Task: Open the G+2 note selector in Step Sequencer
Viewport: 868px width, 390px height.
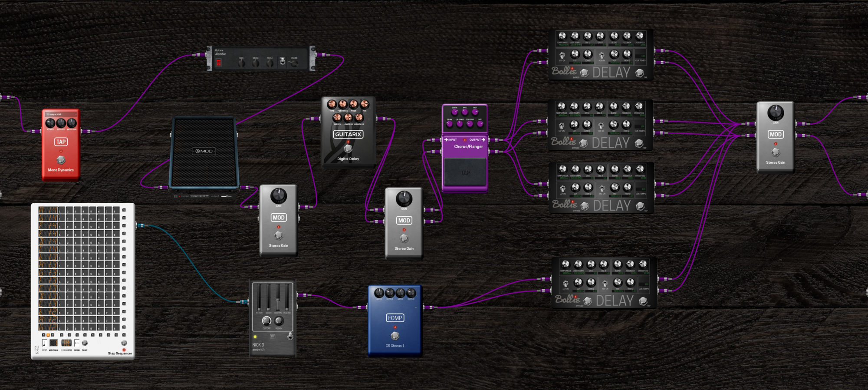Action: 48,327
